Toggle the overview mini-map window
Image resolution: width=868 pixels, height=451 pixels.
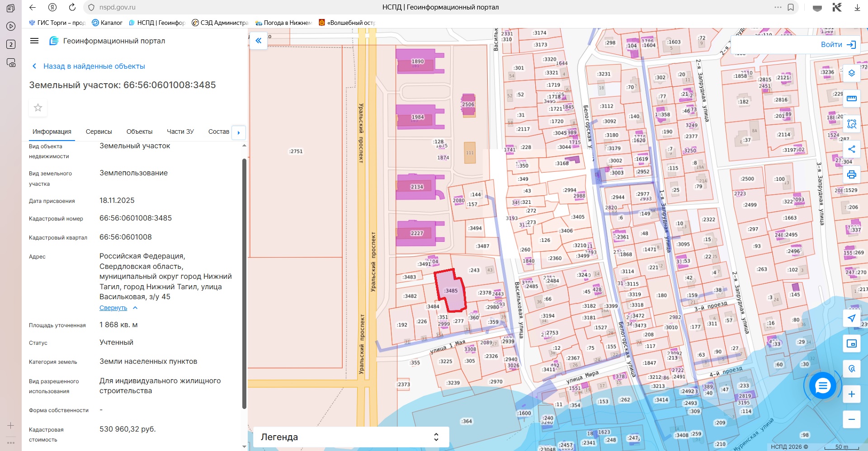[x=852, y=343]
